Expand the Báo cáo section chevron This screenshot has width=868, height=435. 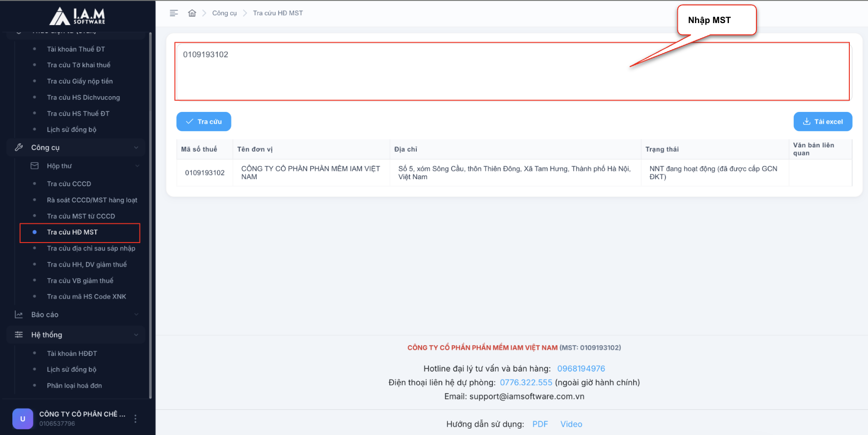coord(136,315)
